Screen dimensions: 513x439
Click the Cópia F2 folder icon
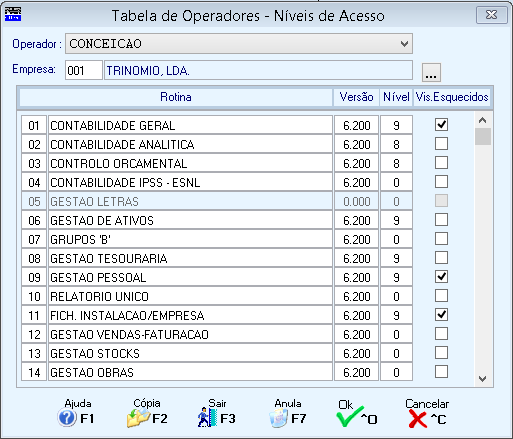coord(138,418)
